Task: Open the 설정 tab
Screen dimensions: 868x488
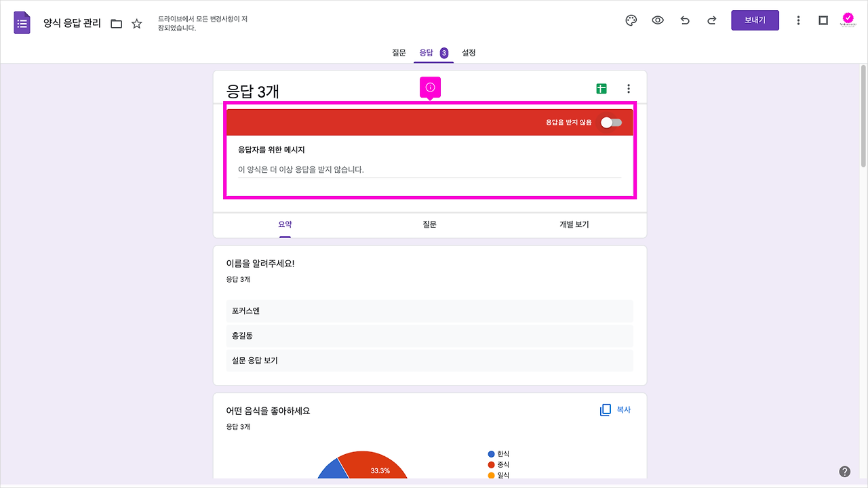Action: click(x=467, y=52)
